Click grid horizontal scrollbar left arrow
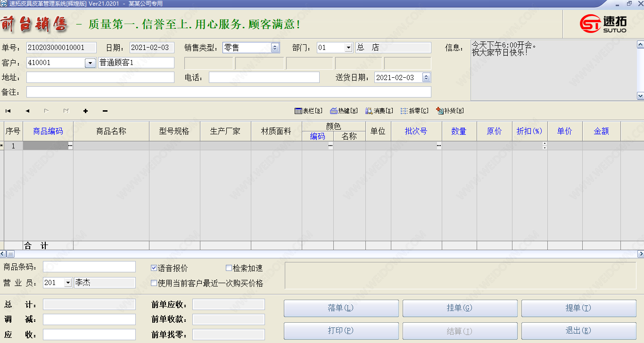 pos(3,254)
